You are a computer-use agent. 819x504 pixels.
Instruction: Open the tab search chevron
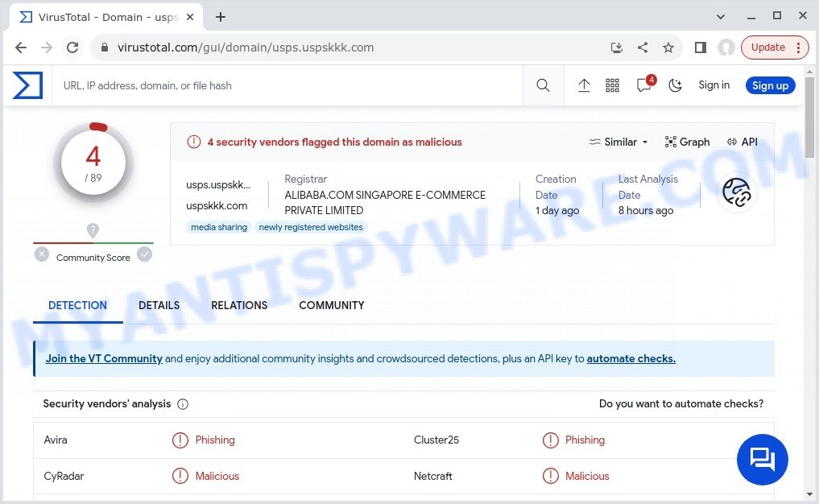point(720,17)
